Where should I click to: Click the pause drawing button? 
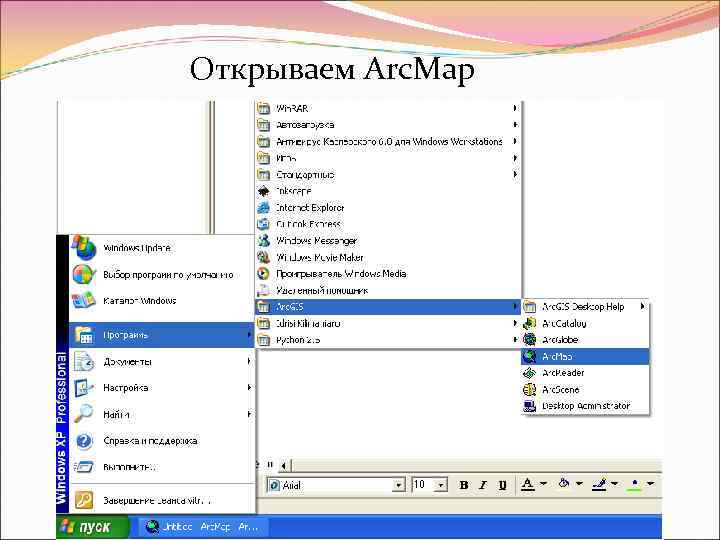[x=270, y=465]
